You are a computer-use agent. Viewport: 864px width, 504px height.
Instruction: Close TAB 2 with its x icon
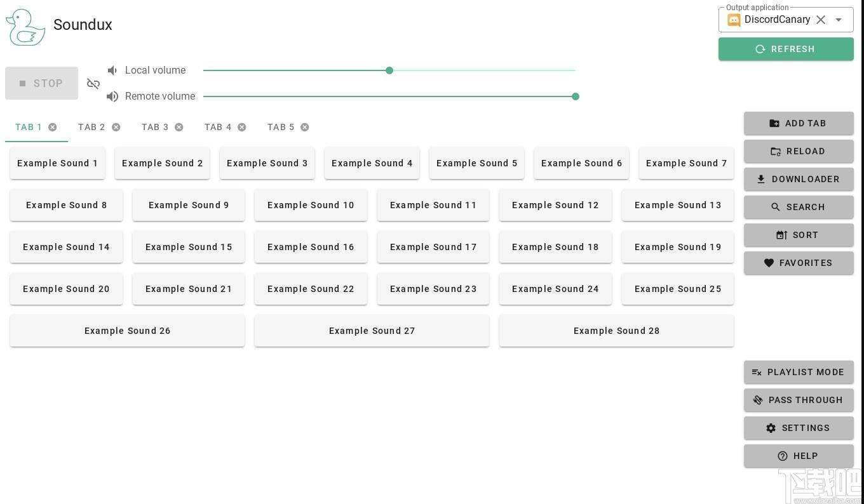pyautogui.click(x=116, y=127)
